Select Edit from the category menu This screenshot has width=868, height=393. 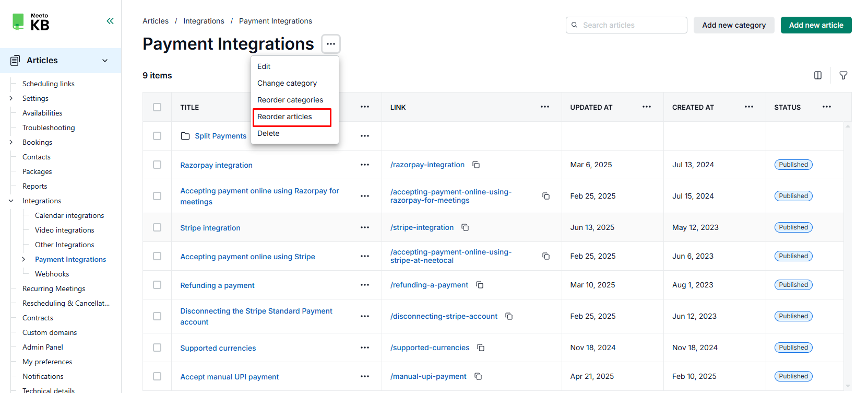click(295, 66)
